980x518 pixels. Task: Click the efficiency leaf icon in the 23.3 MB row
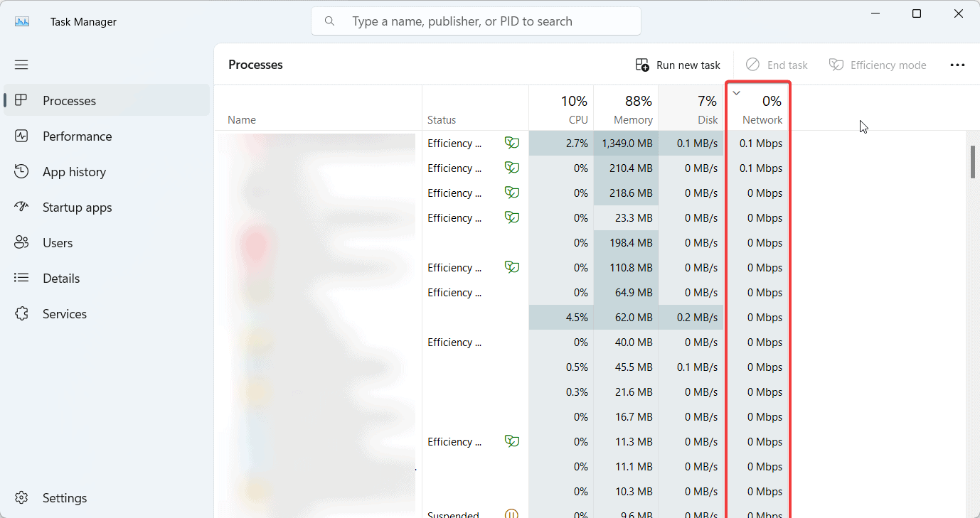511,217
